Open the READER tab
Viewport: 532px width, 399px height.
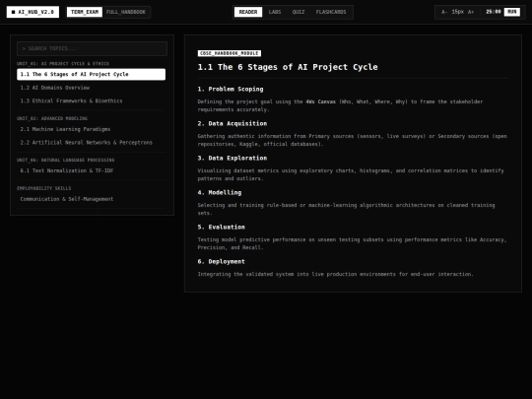tap(248, 12)
